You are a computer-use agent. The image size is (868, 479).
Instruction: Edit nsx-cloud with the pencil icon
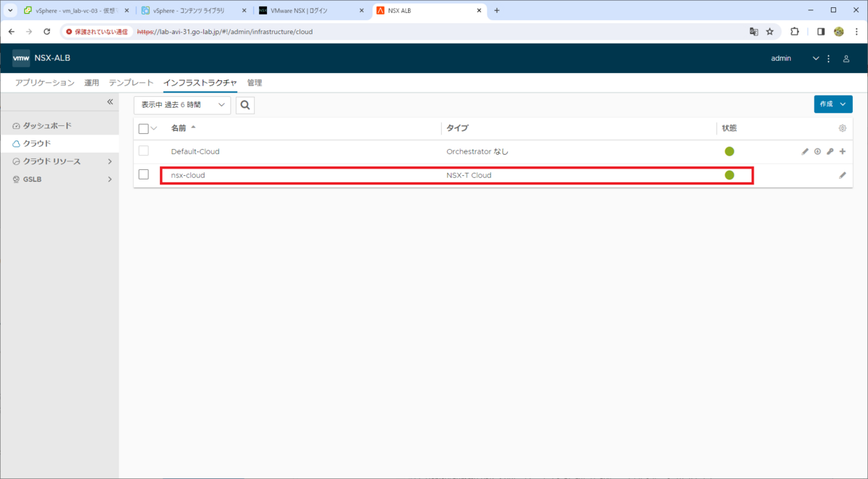(843, 175)
